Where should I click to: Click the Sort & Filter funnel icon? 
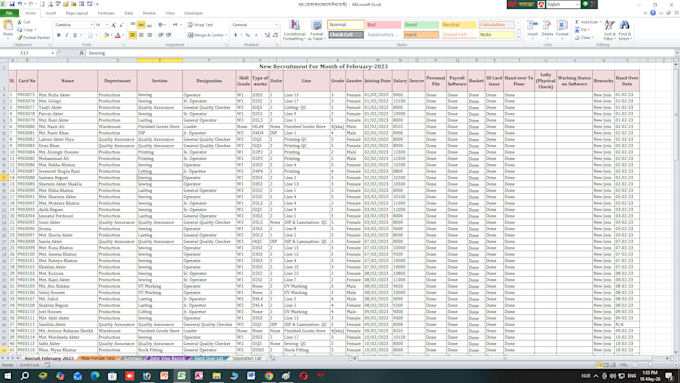tap(609, 25)
